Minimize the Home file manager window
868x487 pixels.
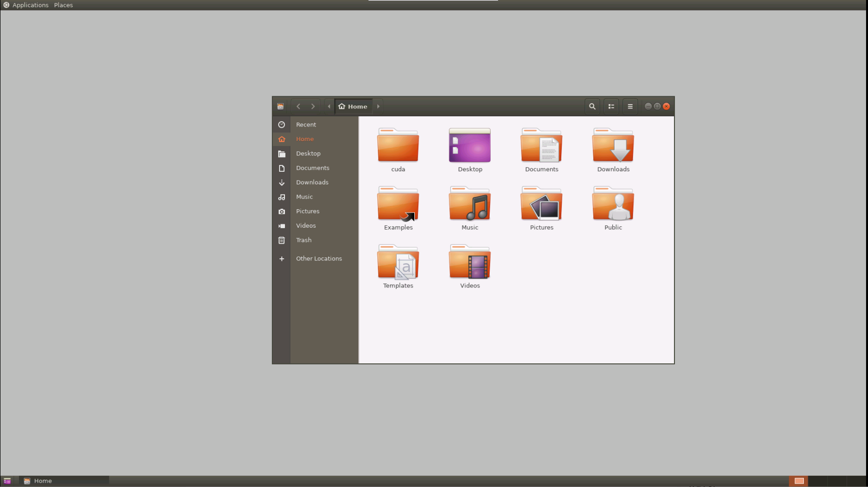[x=648, y=107]
